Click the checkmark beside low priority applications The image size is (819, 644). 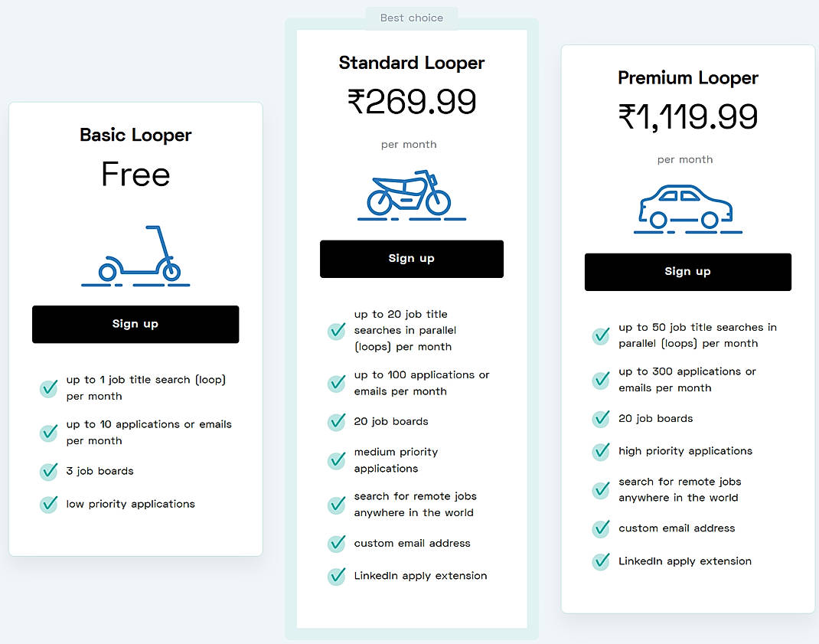48,505
